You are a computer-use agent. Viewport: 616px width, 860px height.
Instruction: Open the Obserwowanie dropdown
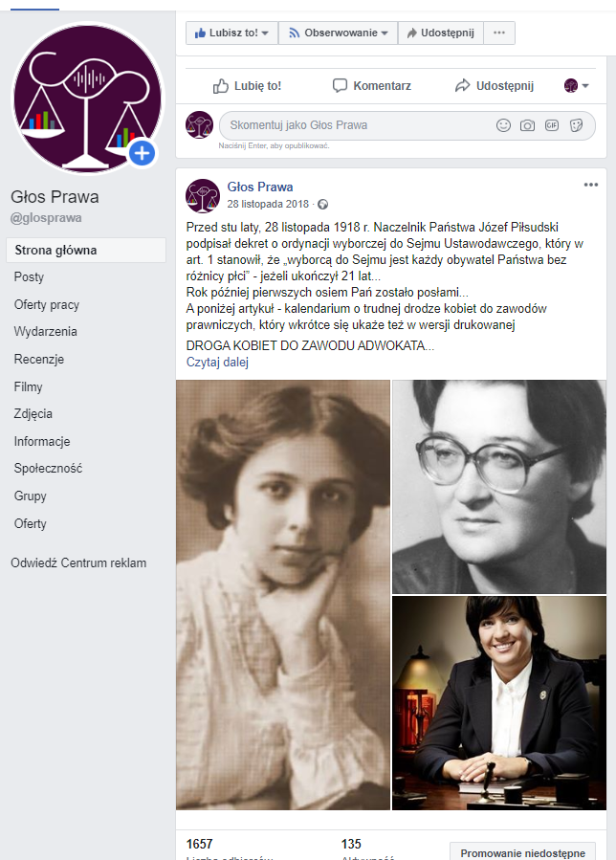click(x=338, y=33)
